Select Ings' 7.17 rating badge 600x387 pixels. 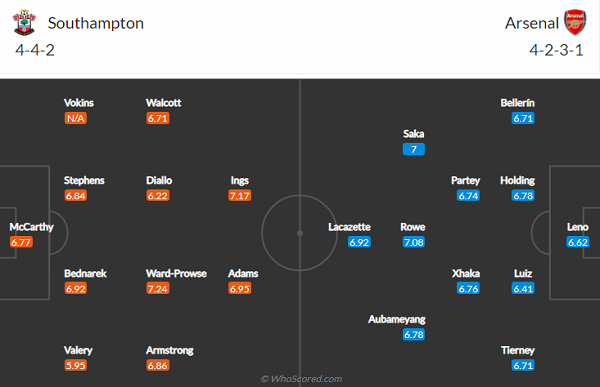240,196
